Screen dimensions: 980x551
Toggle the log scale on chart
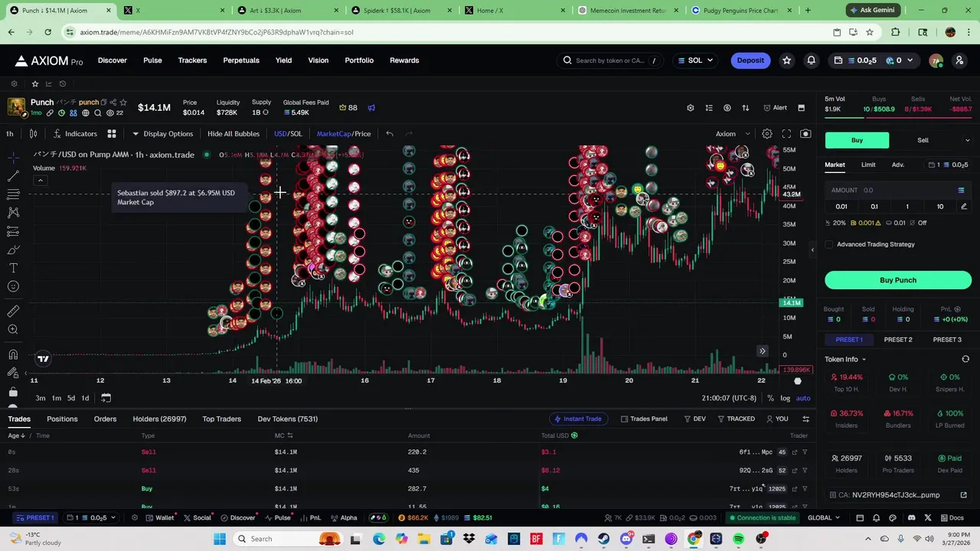click(785, 398)
